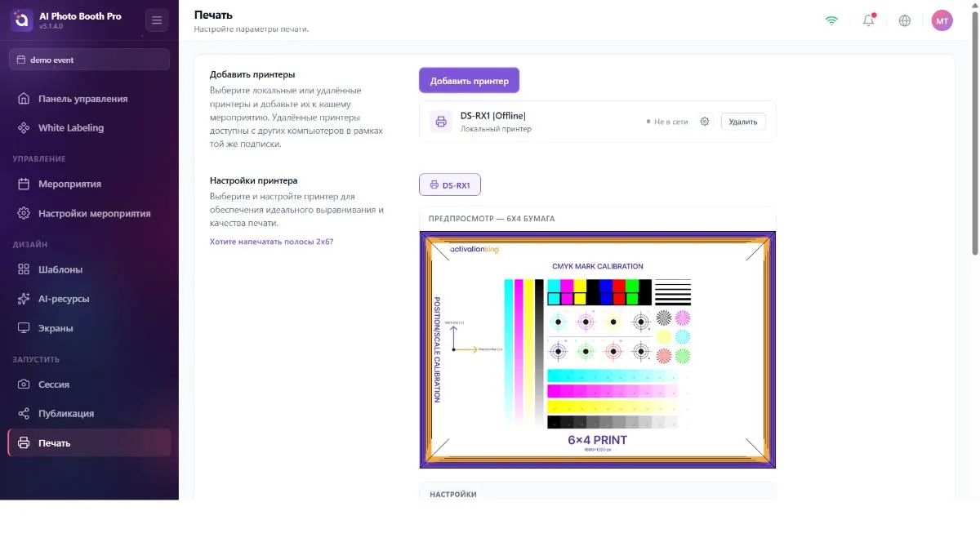This screenshot has height=551, width=980.
Task: Select the DS-RX1 printer settings tab
Action: click(x=450, y=185)
